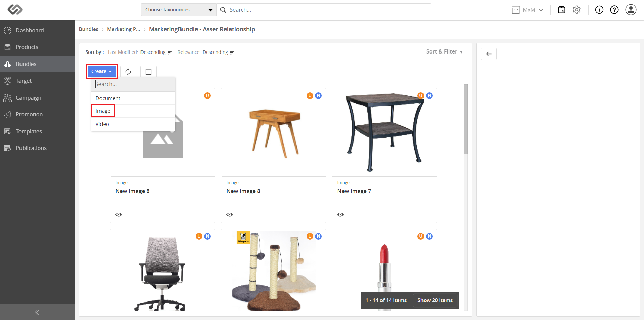Image resolution: width=644 pixels, height=320 pixels.
Task: Click Bundles in the breadcrumb
Action: click(x=89, y=29)
